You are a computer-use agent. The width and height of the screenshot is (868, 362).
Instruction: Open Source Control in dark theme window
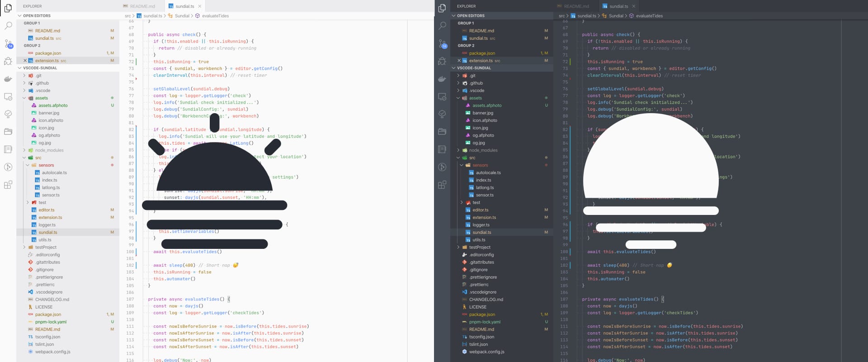click(x=442, y=43)
